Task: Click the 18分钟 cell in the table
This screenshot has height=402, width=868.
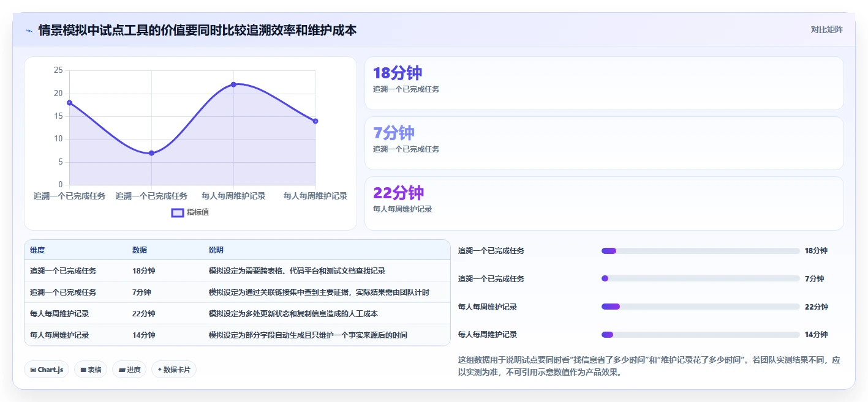Action: [x=144, y=270]
